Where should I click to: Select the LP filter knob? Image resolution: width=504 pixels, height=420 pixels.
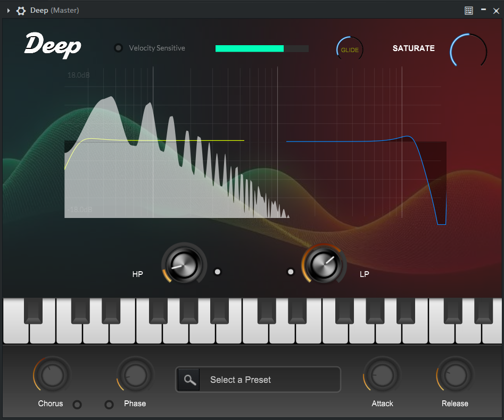click(325, 264)
